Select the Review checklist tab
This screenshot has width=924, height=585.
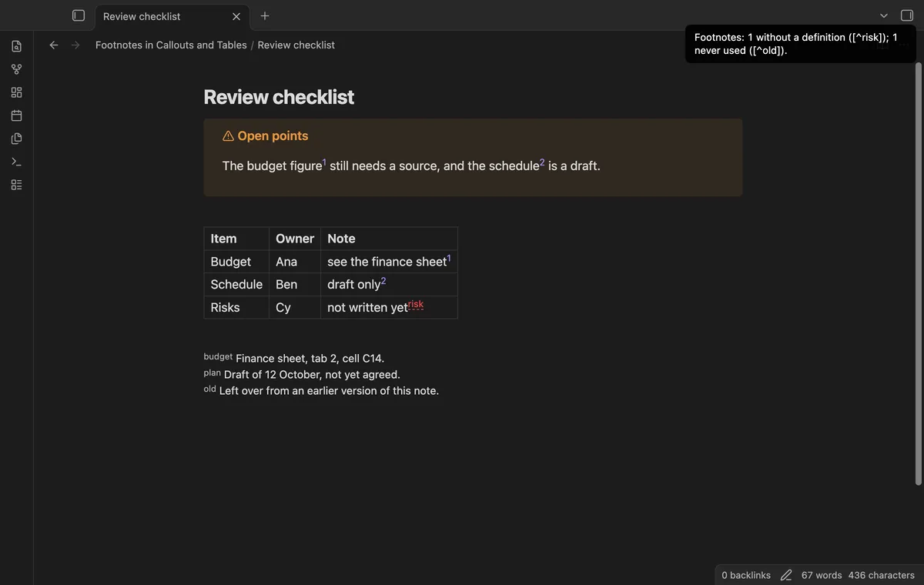pyautogui.click(x=142, y=16)
